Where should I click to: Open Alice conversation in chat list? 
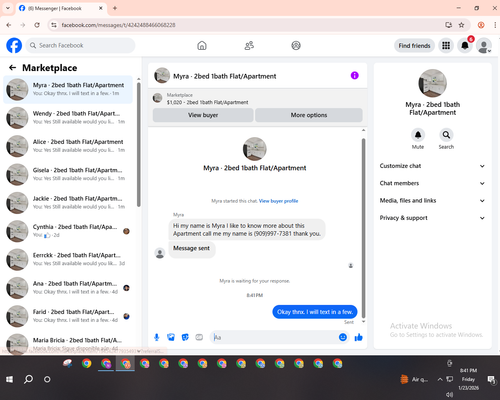pos(68,146)
